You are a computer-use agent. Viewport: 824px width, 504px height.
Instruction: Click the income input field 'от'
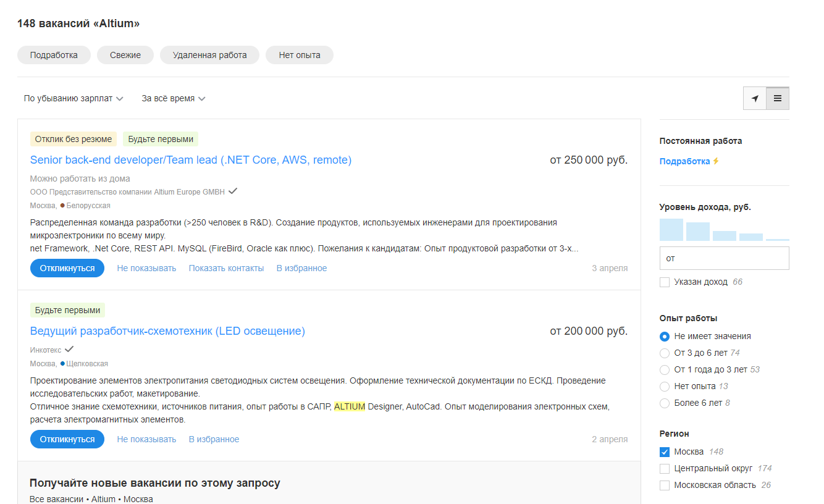click(724, 258)
